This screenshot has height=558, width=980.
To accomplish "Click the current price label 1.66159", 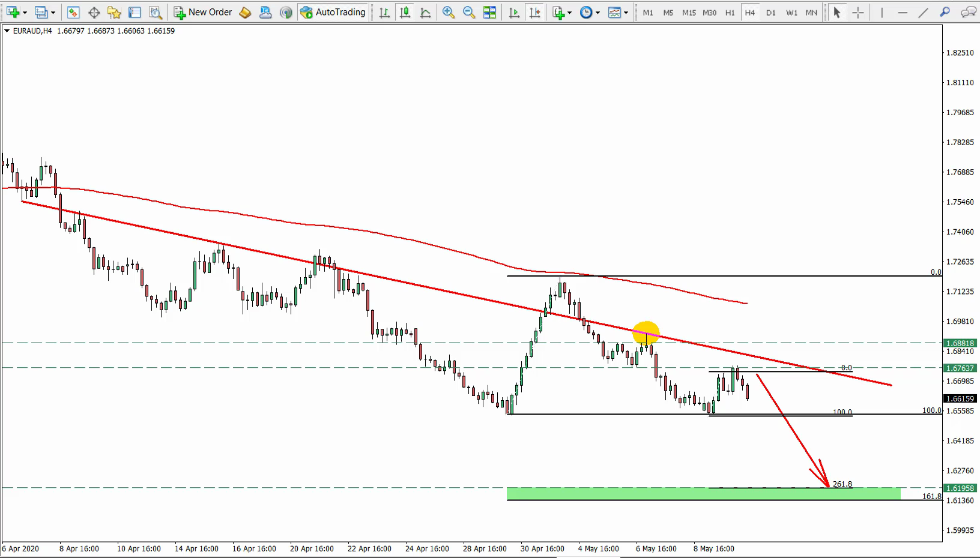I will [x=960, y=399].
